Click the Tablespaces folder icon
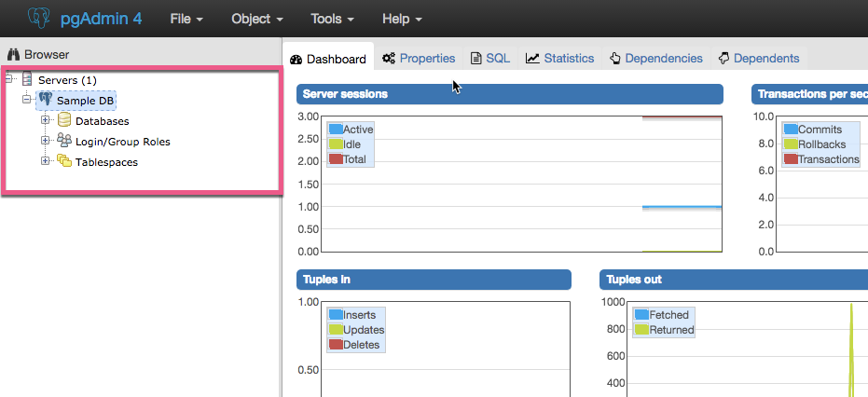868x397 pixels. [64, 161]
